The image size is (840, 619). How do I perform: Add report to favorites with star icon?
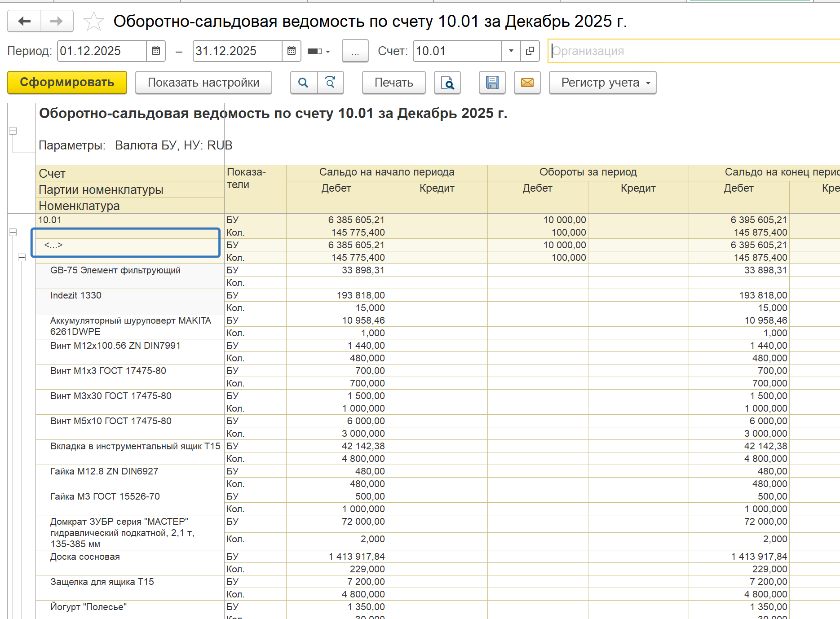coord(94,22)
